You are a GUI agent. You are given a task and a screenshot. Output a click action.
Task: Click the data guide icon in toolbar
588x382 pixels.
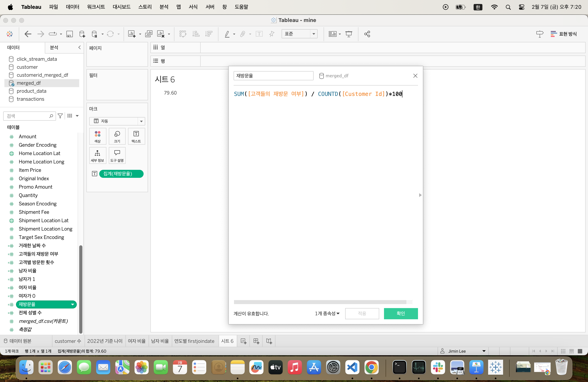pos(540,34)
